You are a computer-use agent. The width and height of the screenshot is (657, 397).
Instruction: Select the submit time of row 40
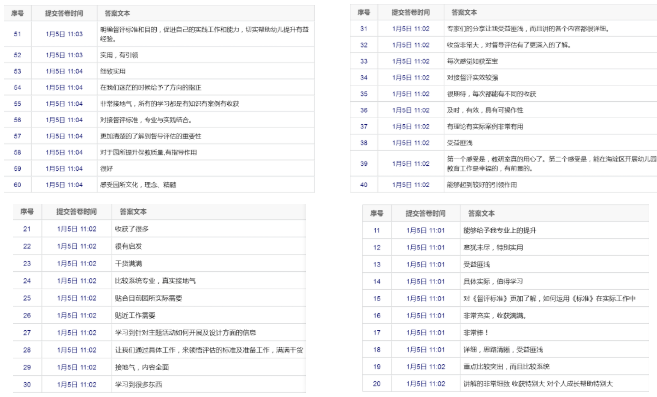pyautogui.click(x=411, y=185)
